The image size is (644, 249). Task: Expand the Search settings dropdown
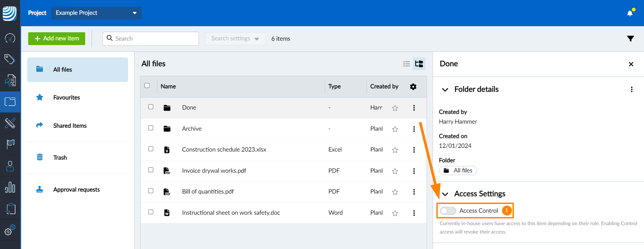[x=235, y=39]
